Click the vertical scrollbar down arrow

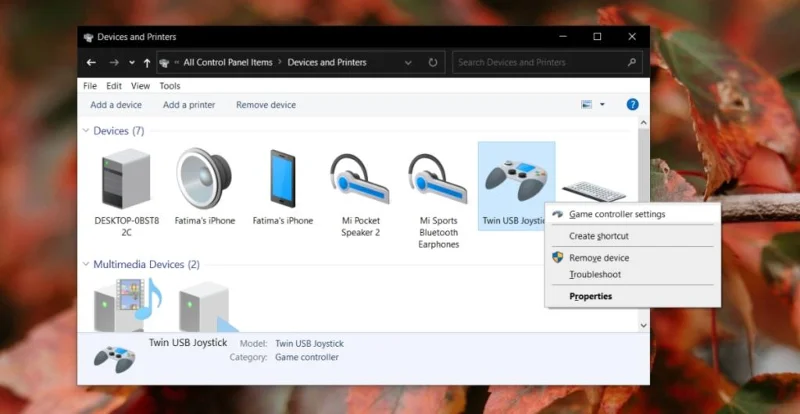click(643, 325)
